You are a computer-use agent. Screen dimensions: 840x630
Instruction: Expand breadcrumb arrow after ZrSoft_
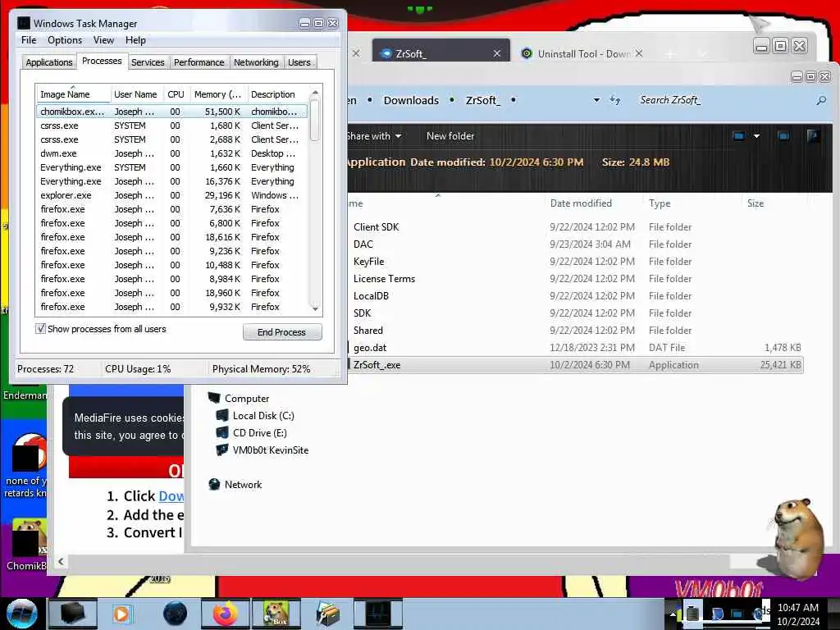(514, 100)
